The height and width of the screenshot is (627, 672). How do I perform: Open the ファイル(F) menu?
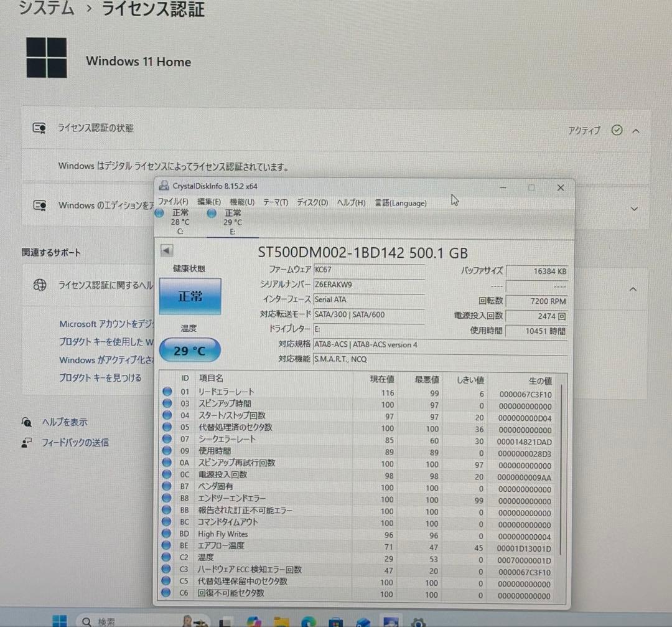(x=173, y=202)
